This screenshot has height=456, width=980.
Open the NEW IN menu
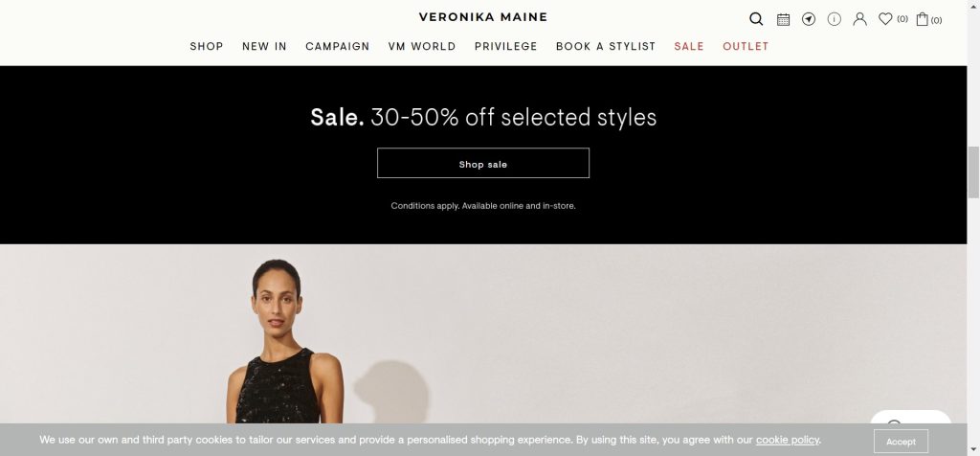[264, 46]
